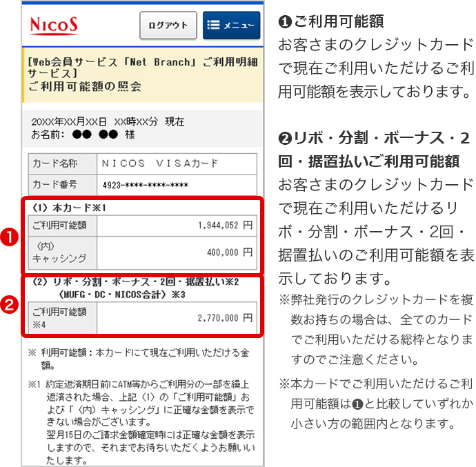Click the red circle marker number 1
The height and width of the screenshot is (467, 476).
tap(11, 236)
